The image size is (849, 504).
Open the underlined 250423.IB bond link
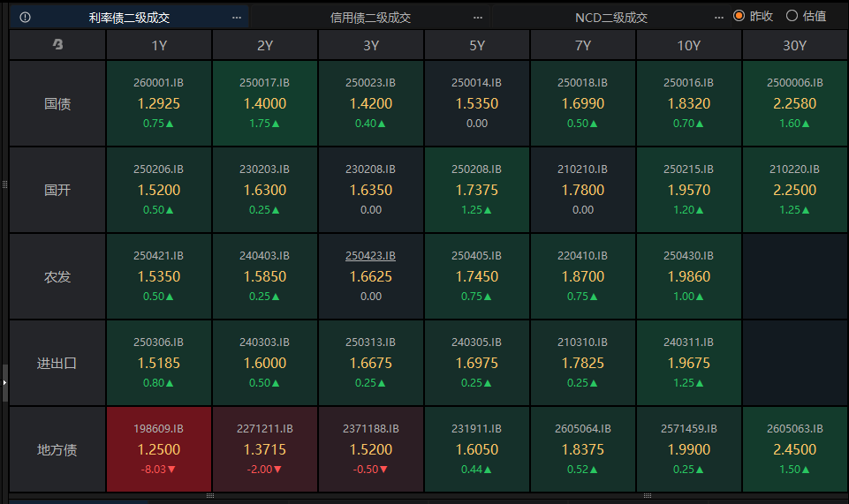pyautogui.click(x=370, y=255)
